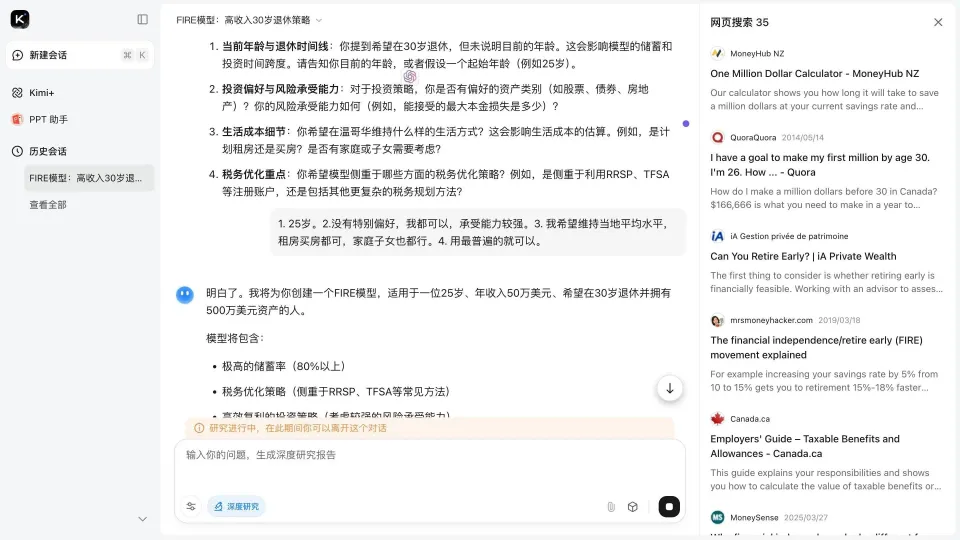
Task: Expand the bottom-left sidebar chevron
Action: 142,518
